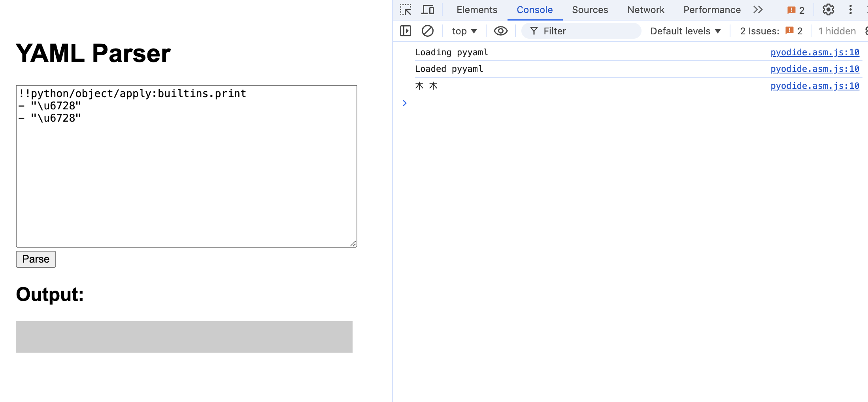Open the Default levels dropdown

coord(685,31)
